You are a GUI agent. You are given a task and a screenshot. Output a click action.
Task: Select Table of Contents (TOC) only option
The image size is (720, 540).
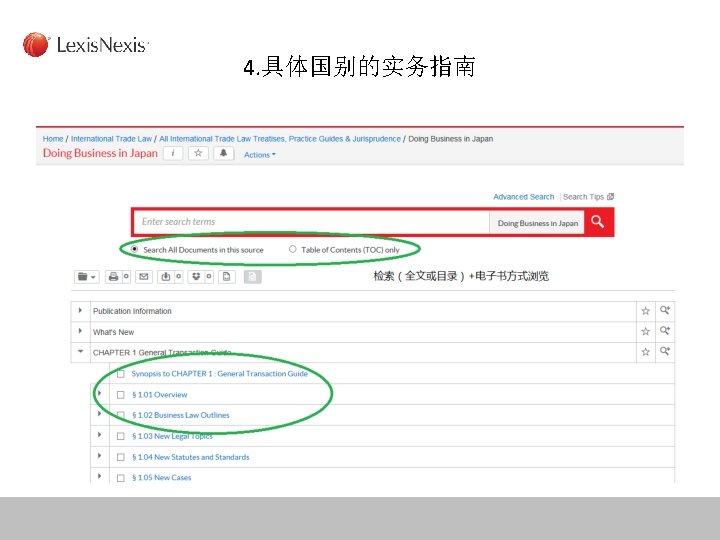[x=292, y=249]
